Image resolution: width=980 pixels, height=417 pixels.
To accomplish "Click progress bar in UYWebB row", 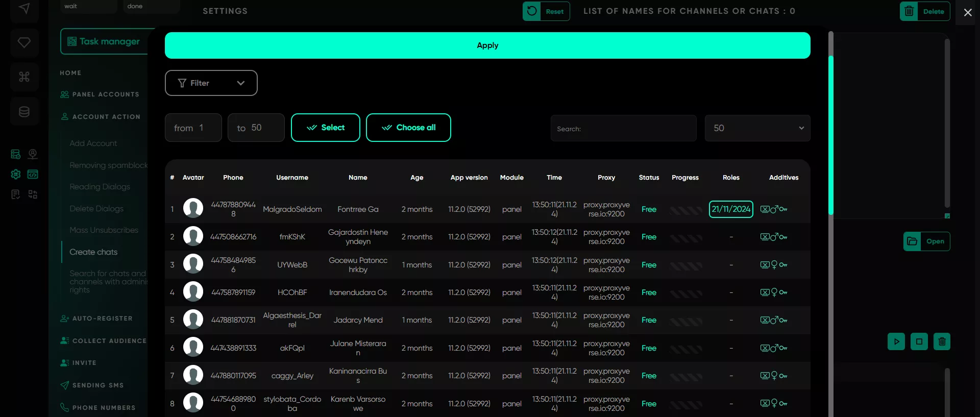I will pyautogui.click(x=686, y=266).
